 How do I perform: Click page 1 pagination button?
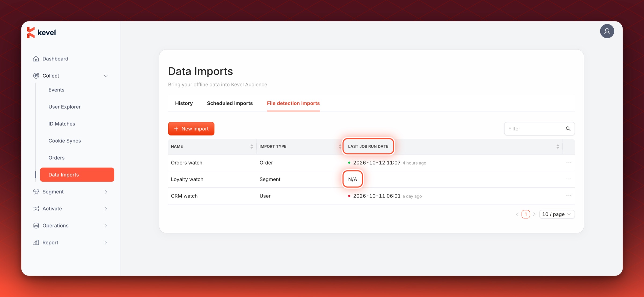[526, 214]
